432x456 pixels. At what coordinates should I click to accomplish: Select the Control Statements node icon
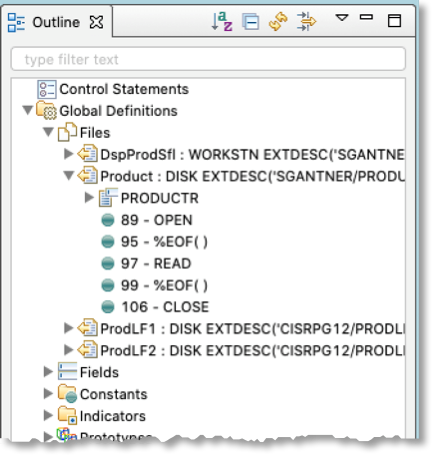46,89
